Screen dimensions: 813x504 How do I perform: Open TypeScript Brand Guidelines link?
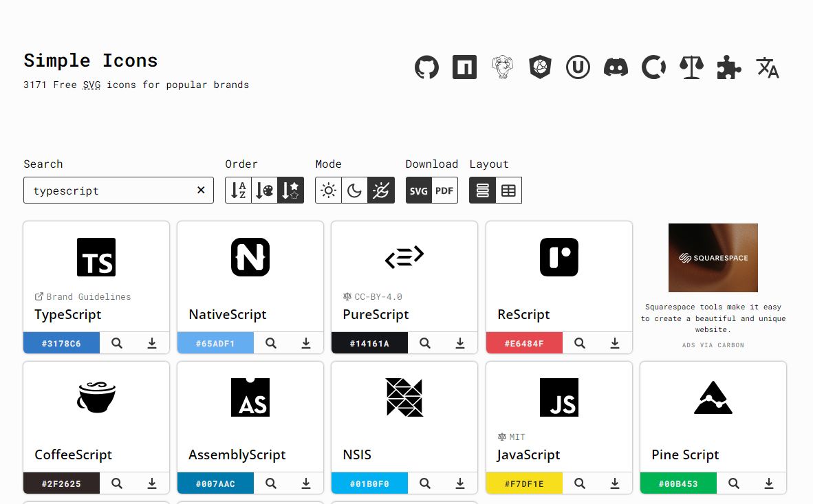(x=83, y=296)
